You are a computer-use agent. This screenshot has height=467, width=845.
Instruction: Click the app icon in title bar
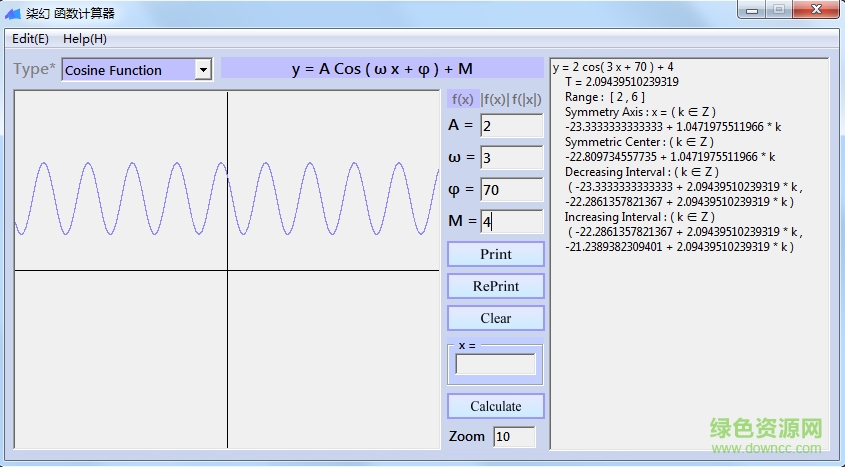click(13, 13)
